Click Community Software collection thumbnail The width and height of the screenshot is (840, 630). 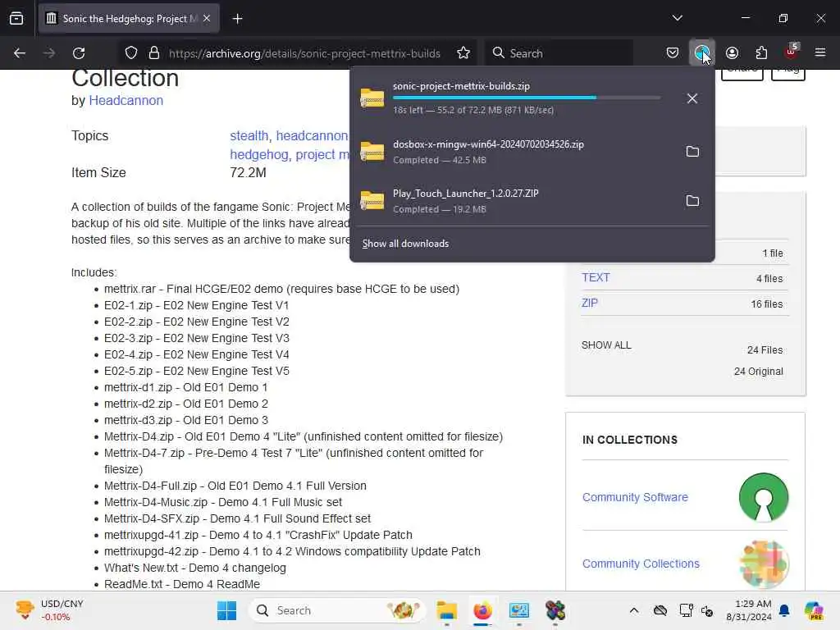[x=764, y=497]
